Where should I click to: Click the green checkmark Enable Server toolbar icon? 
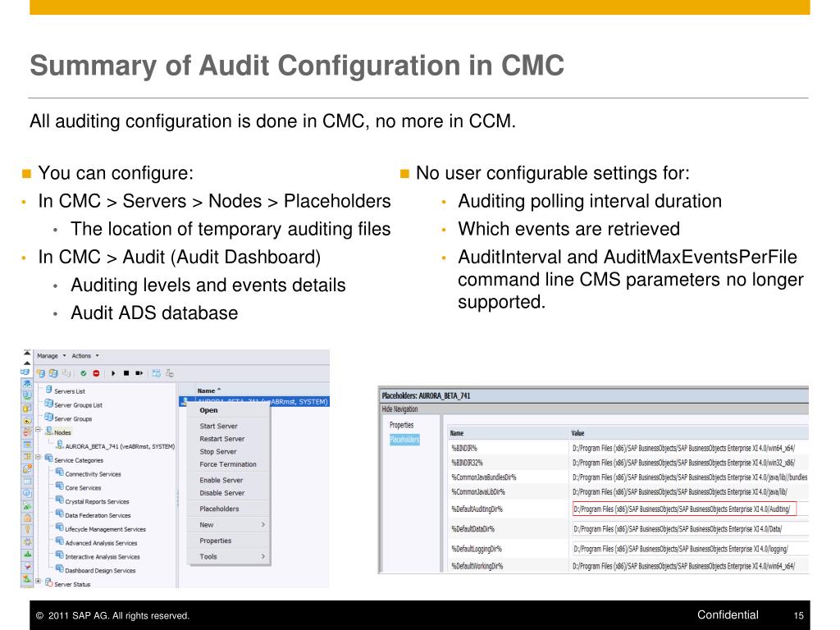[84, 373]
